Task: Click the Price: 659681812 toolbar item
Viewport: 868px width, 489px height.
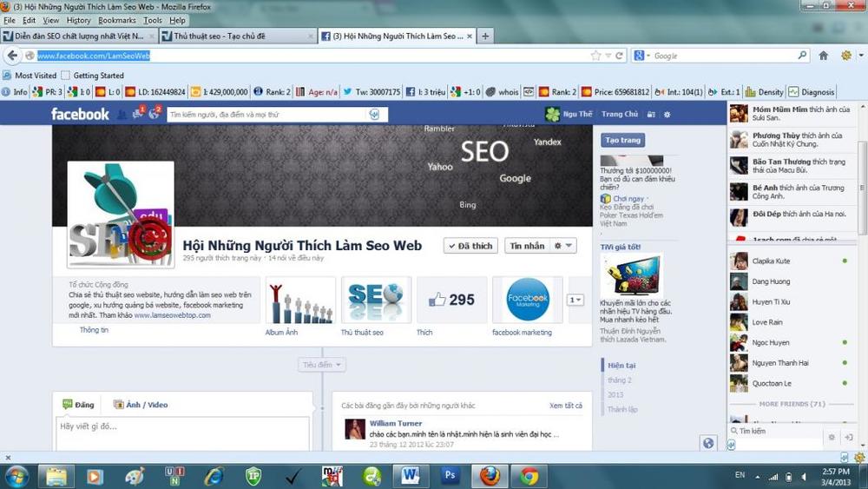Action: [x=615, y=92]
